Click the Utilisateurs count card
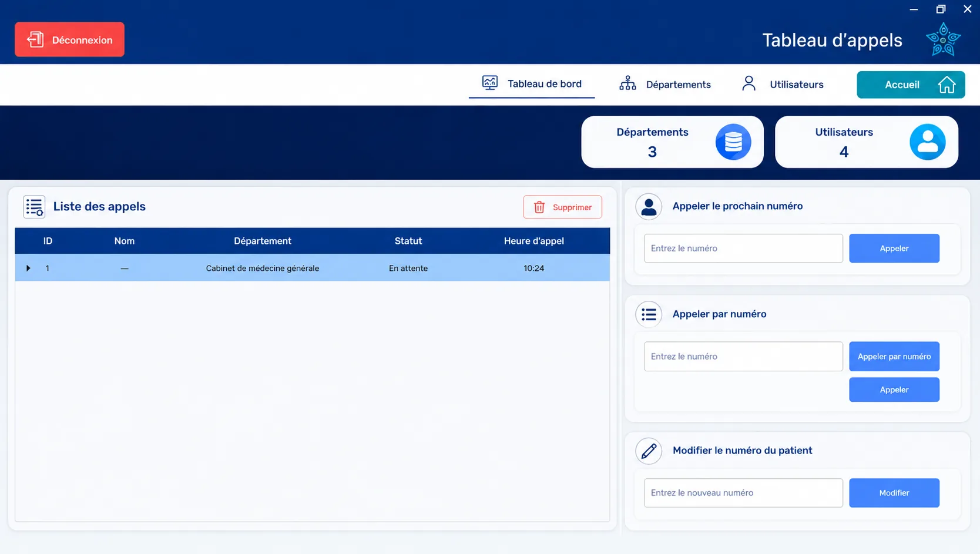Image resolution: width=980 pixels, height=554 pixels. 867,142
